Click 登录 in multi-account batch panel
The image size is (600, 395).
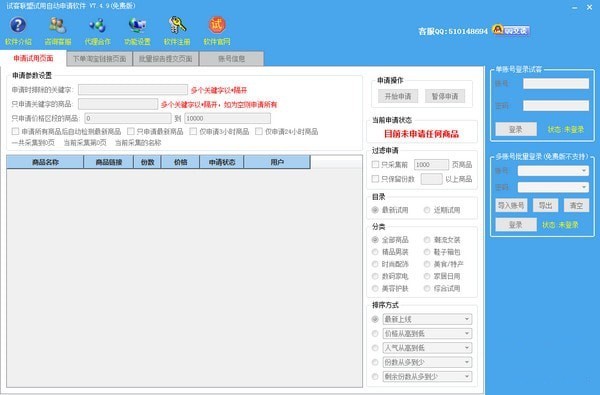click(x=516, y=225)
